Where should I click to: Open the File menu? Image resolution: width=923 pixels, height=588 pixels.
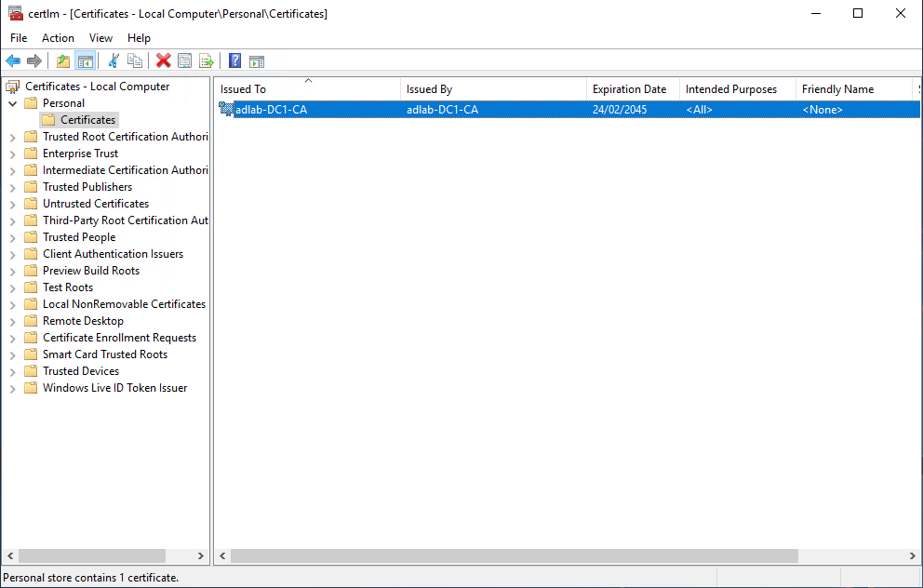click(18, 38)
